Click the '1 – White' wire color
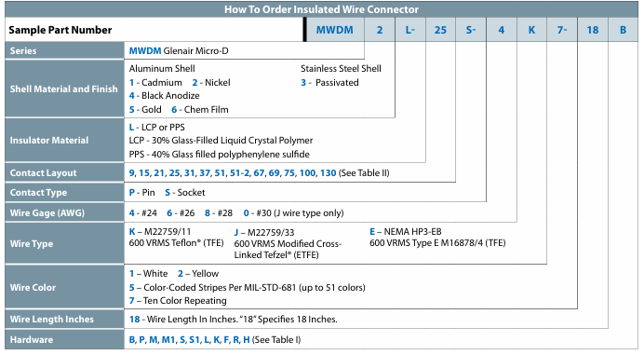The image size is (644, 355). 148,274
